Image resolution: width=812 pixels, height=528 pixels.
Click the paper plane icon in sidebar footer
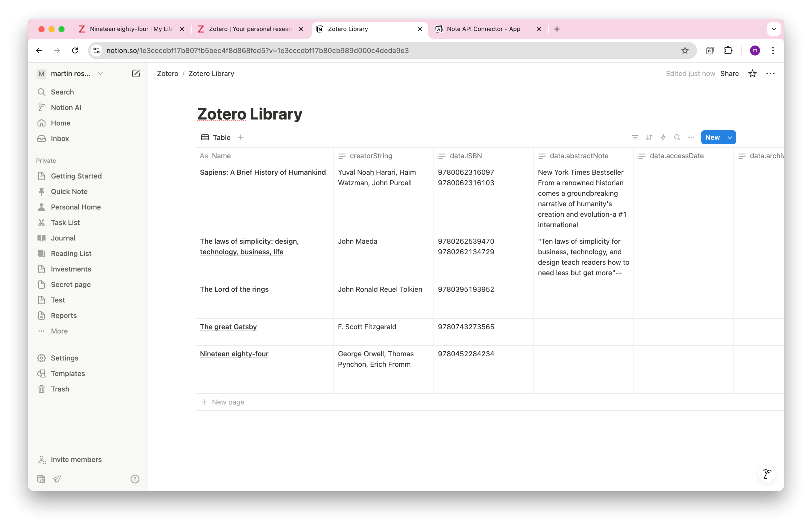57,479
